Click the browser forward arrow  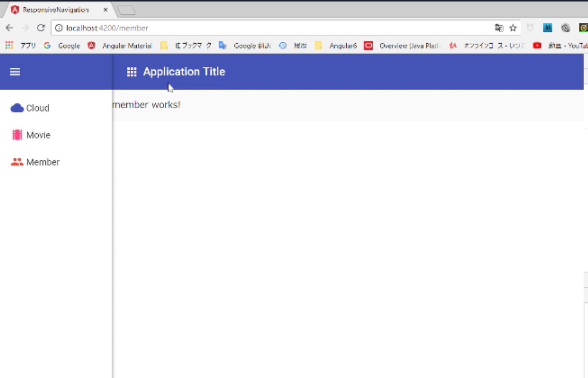point(25,28)
